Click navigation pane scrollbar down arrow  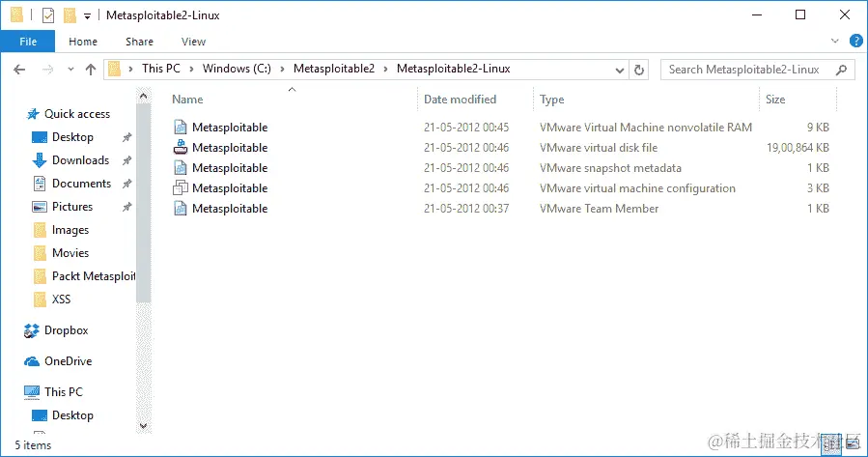(143, 425)
